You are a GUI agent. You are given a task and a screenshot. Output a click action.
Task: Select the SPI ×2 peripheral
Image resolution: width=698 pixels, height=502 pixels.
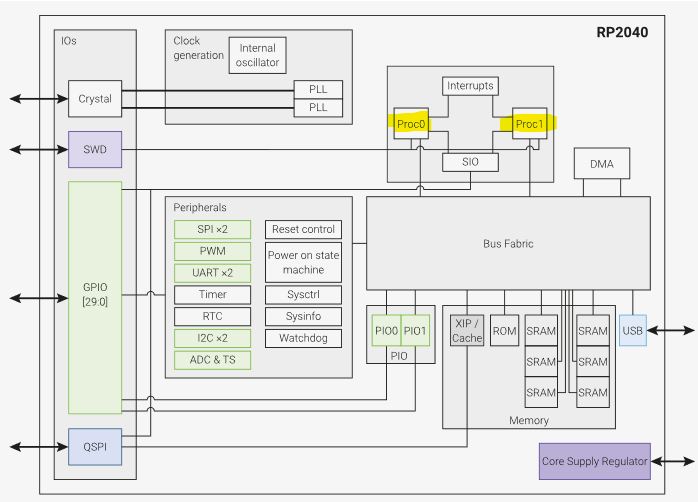click(x=212, y=229)
